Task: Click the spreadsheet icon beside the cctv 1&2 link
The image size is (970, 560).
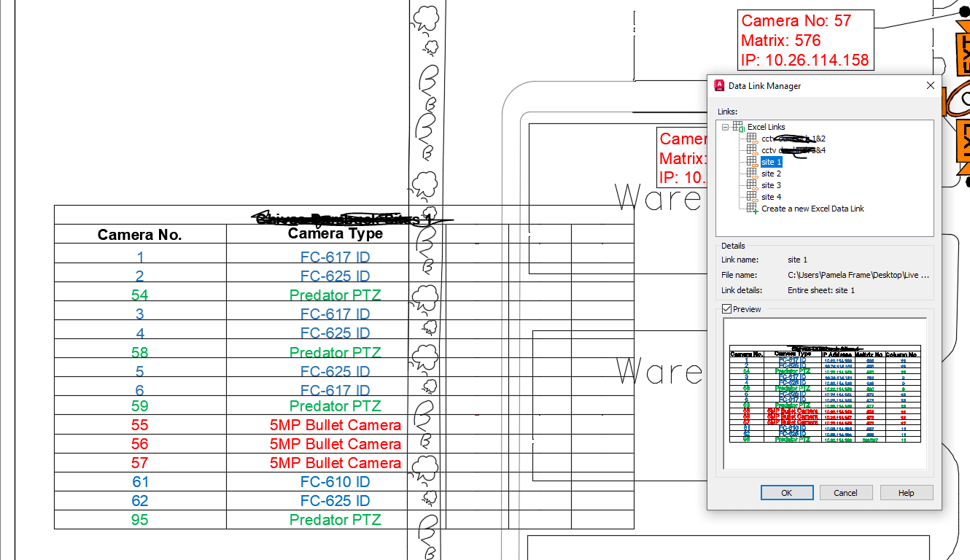Action: pyautogui.click(x=752, y=138)
